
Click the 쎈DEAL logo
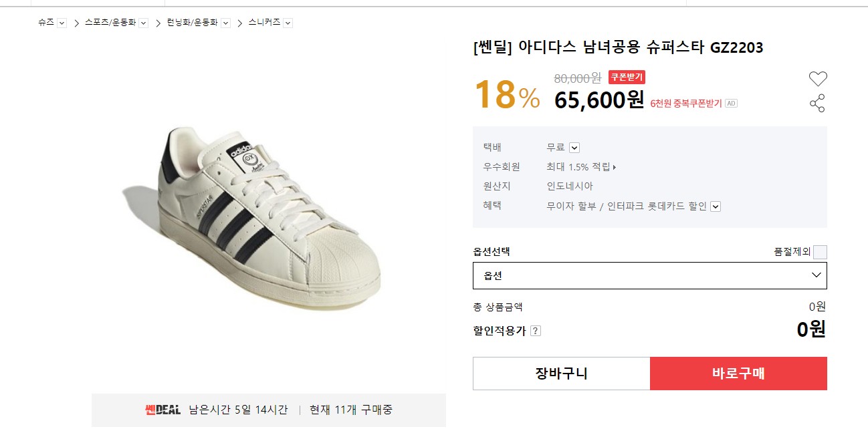162,410
